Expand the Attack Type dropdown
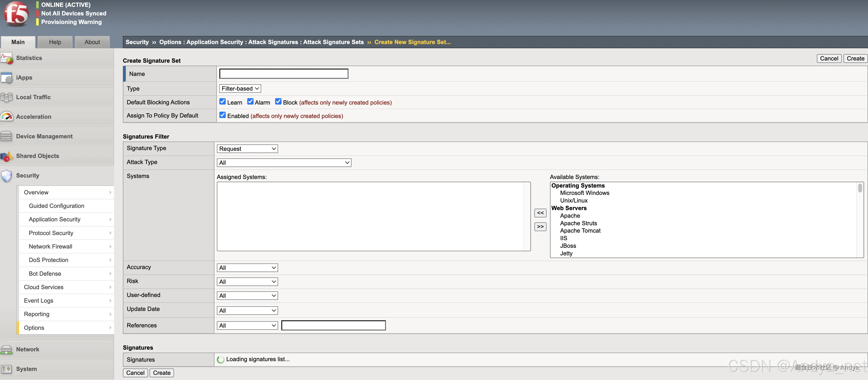 [284, 163]
